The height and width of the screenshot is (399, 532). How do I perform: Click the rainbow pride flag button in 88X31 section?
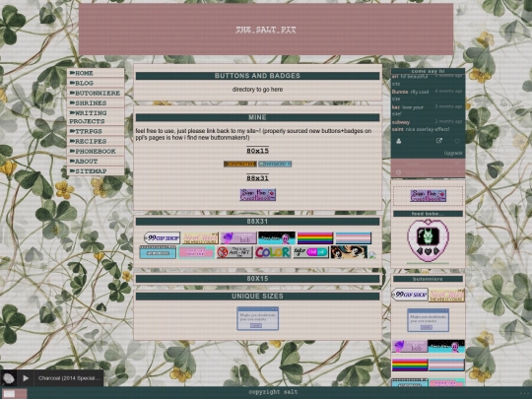pos(315,237)
